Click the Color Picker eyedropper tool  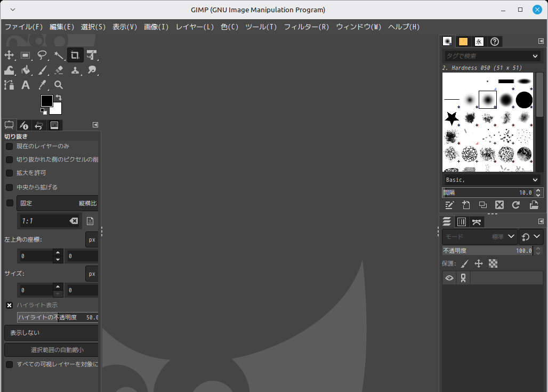42,85
